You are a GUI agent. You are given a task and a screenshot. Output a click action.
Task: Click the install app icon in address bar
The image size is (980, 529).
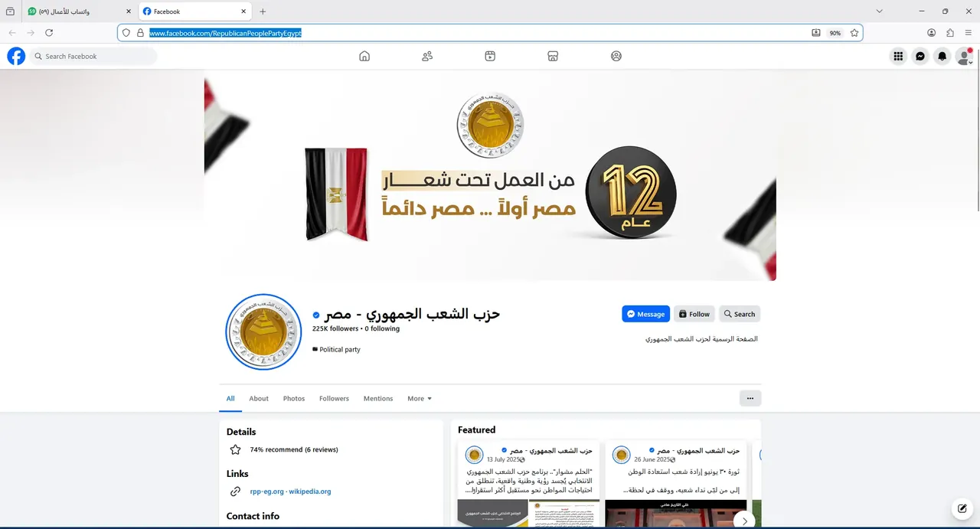tap(816, 33)
